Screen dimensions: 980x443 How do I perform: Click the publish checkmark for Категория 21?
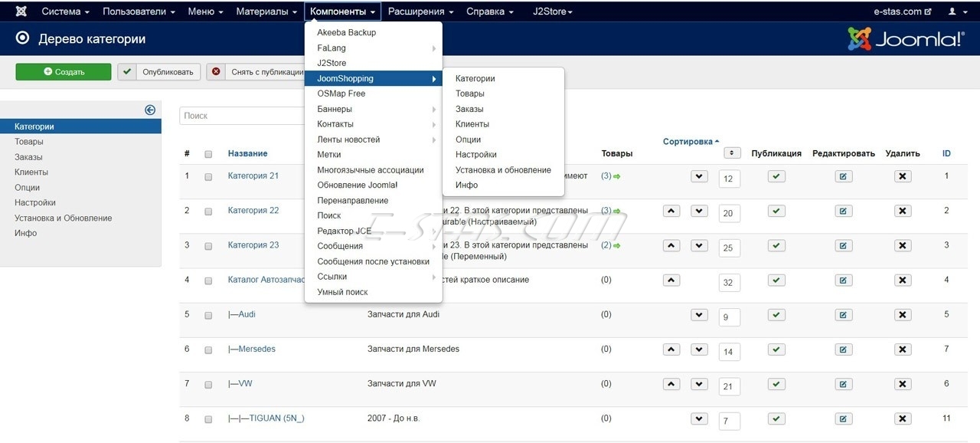coord(776,176)
